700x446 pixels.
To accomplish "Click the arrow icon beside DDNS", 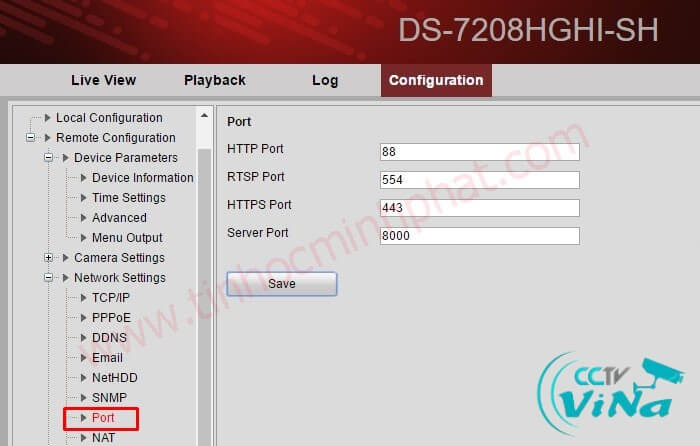I will (x=83, y=338).
